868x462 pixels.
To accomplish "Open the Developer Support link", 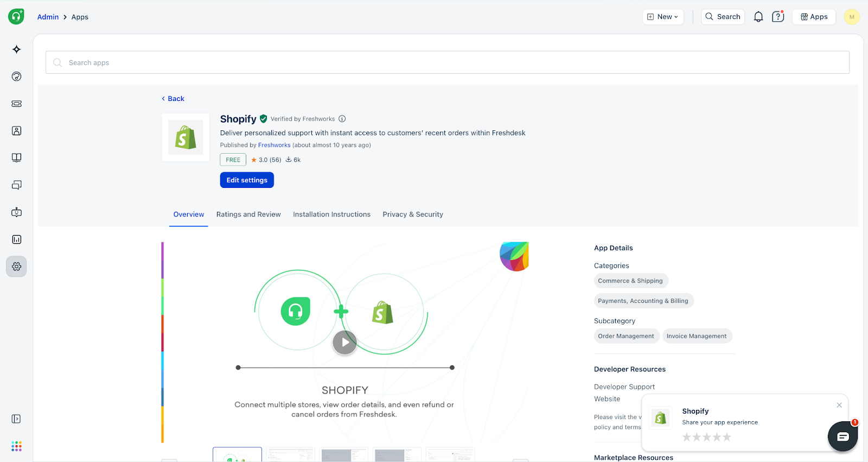I will [x=624, y=387].
